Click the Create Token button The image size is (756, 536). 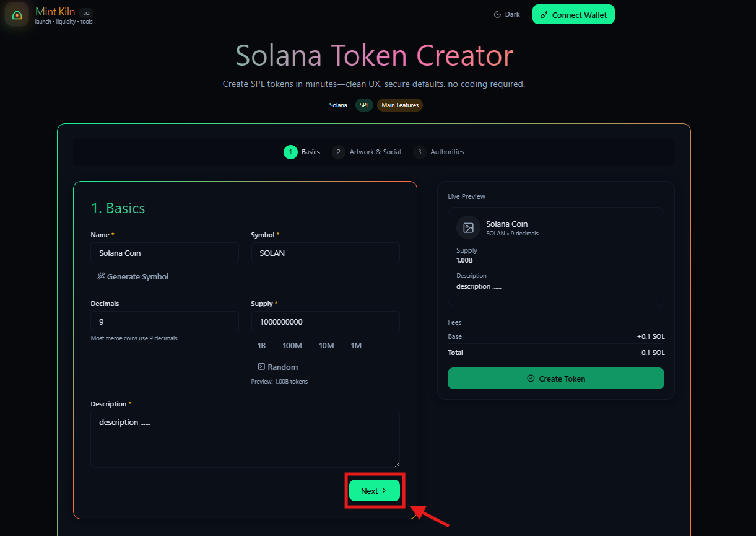(555, 379)
